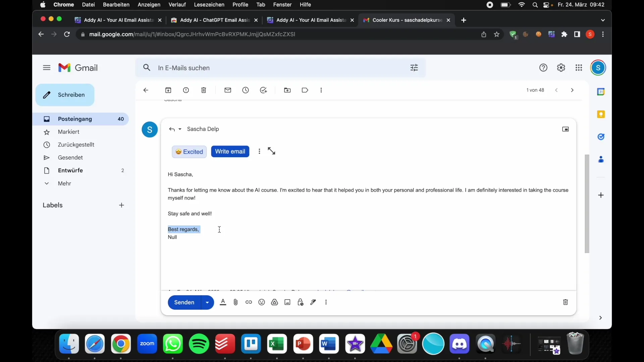Select Gesendet sent folder
644x362 pixels.
coord(70,157)
